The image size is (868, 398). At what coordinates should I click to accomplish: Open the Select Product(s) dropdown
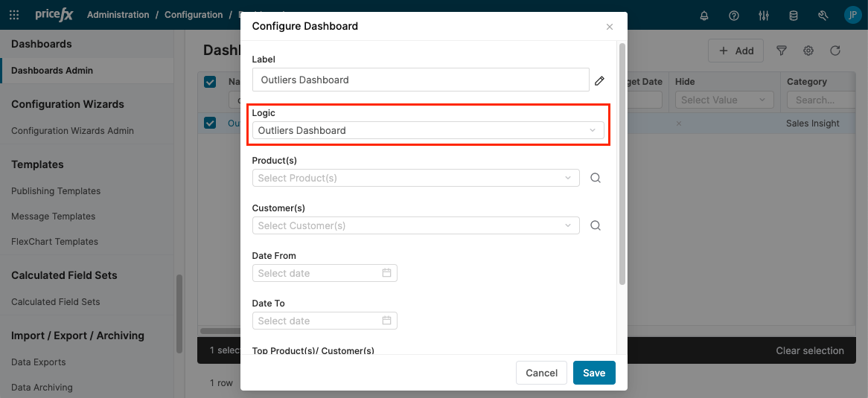[x=415, y=178]
